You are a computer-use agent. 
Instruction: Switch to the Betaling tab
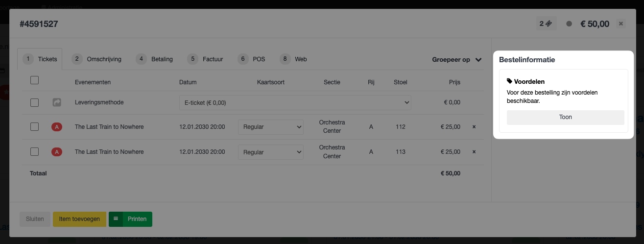coord(155,59)
